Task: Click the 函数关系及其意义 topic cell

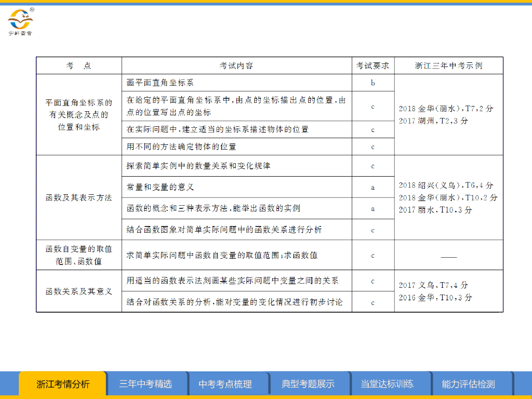Action: tap(78, 291)
